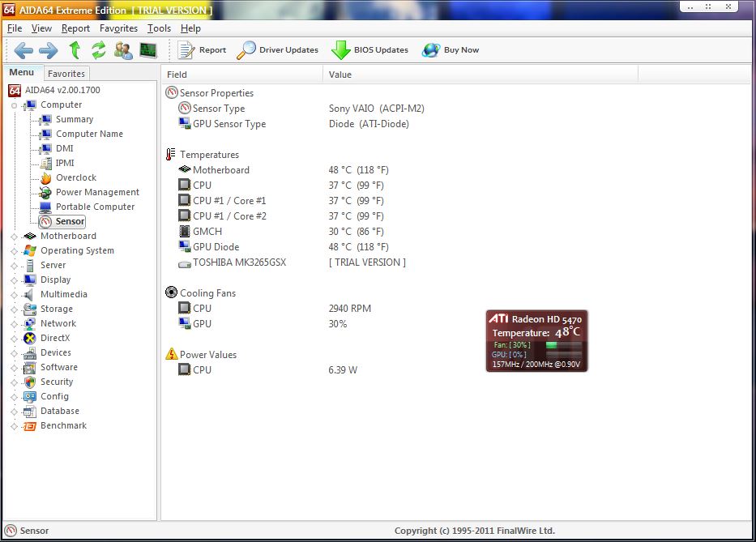Expand the Server tree node
756x542 pixels.
pyautogui.click(x=14, y=266)
